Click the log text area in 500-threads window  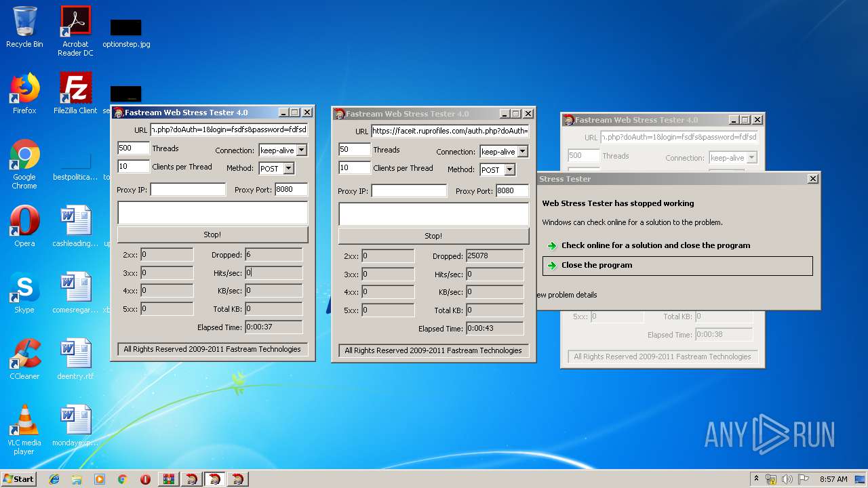click(x=212, y=213)
